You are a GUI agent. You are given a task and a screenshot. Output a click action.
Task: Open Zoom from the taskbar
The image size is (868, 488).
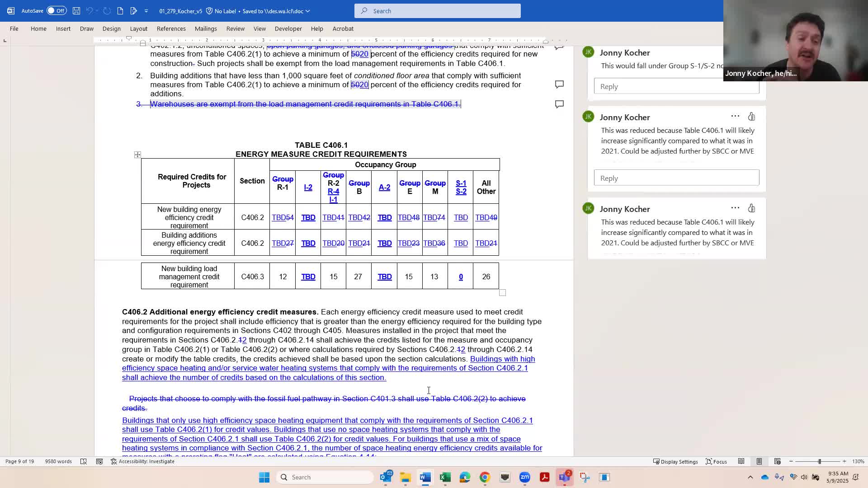524,477
